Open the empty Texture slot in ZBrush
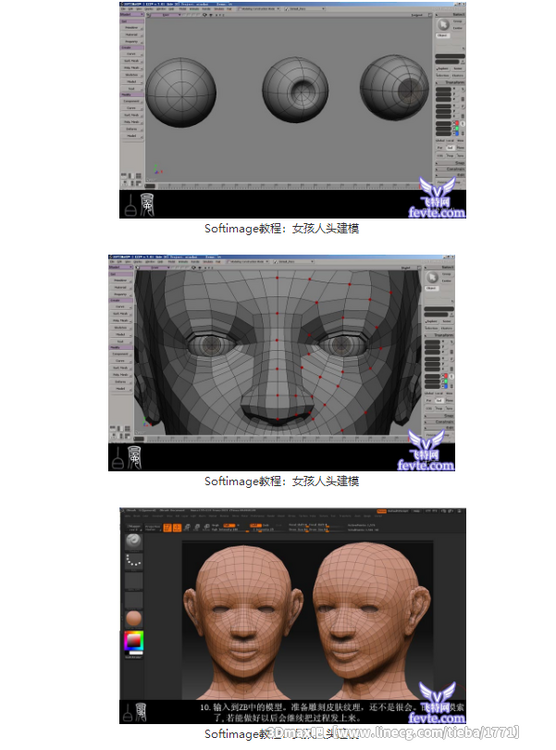 [x=133, y=601]
